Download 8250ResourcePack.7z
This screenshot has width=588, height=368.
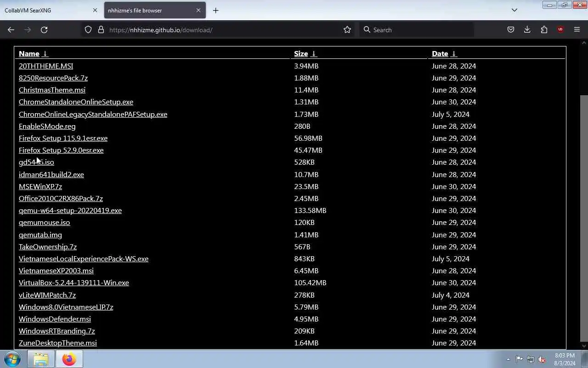[x=53, y=78]
